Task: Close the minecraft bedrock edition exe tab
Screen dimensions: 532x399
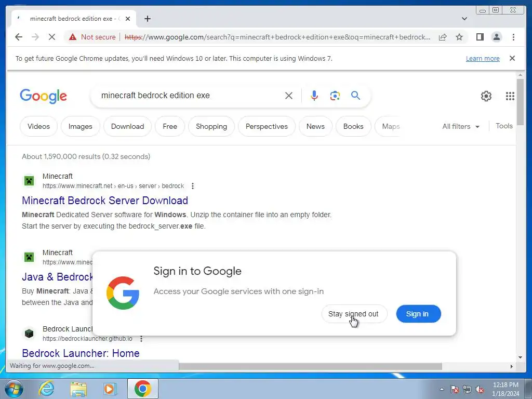Action: point(128,19)
